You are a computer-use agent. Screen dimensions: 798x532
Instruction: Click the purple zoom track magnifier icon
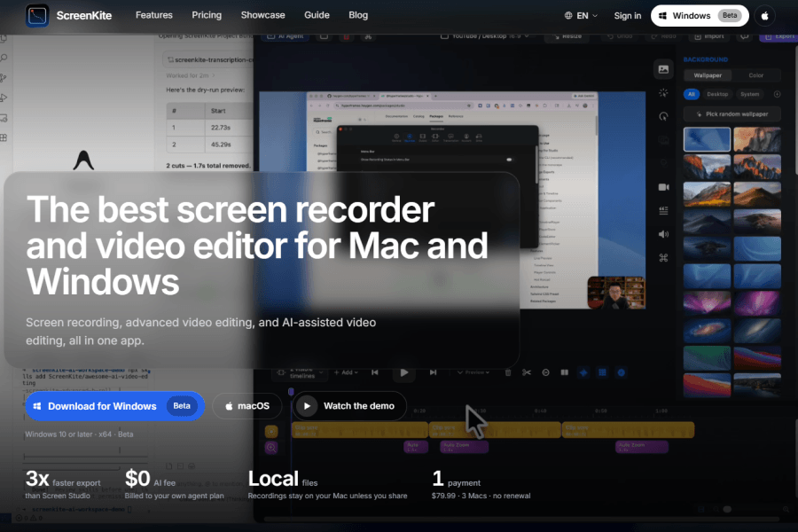coord(271,448)
